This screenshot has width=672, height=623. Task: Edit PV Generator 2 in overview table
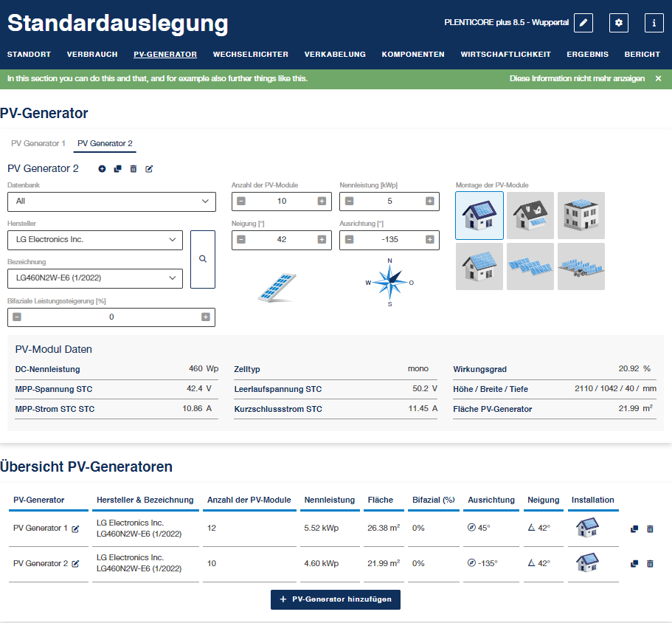coord(75,564)
